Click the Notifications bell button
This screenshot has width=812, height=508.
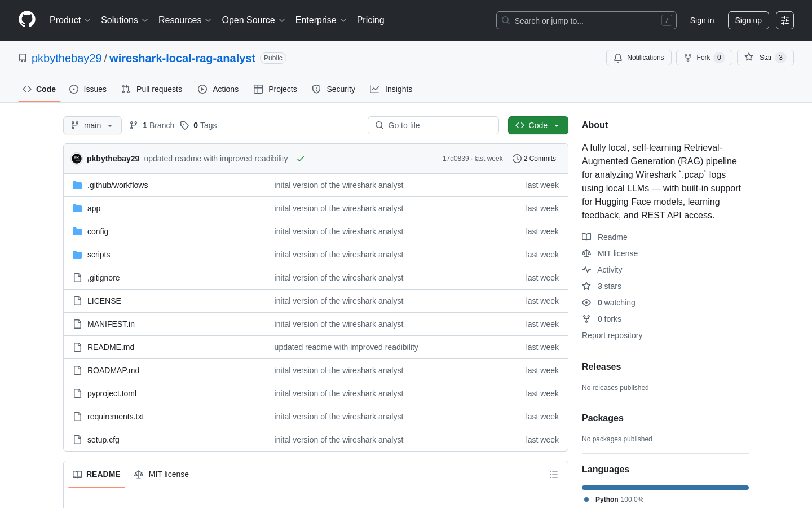pos(639,58)
